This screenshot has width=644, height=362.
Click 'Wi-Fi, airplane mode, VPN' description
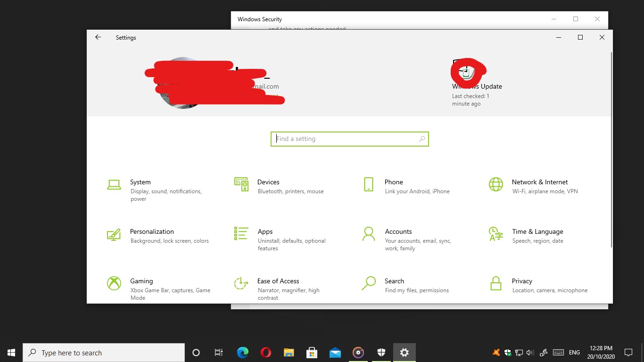click(545, 191)
